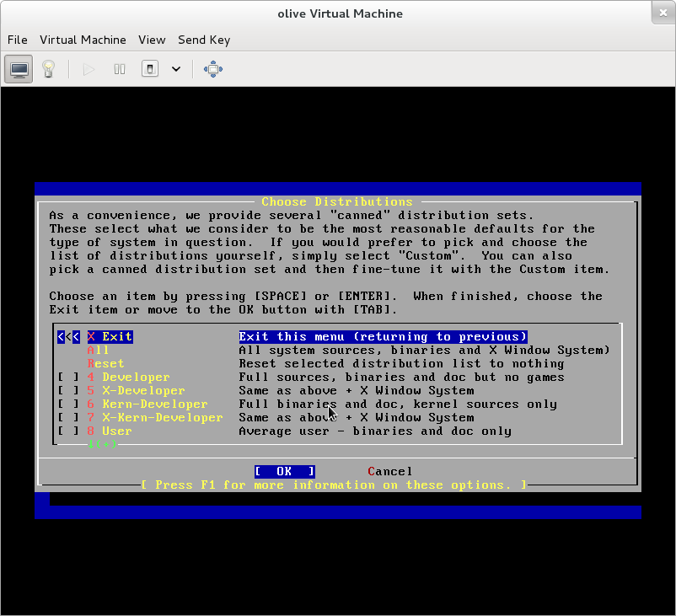This screenshot has width=676, height=616.
Task: Click the graphical console monitor icon
Action: [x=19, y=68]
